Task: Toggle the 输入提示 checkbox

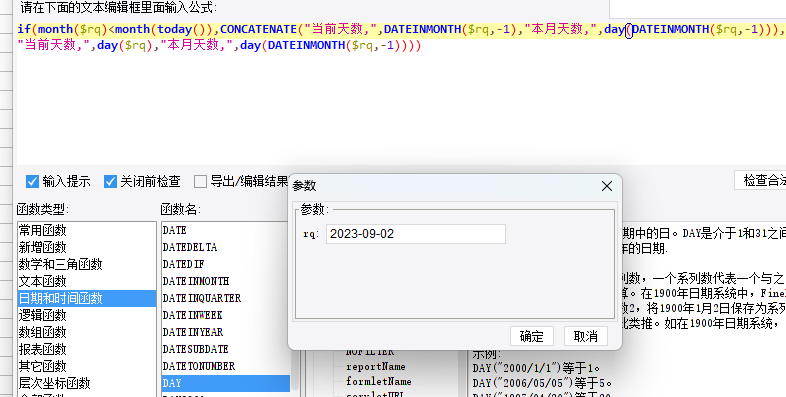Action: (x=32, y=181)
